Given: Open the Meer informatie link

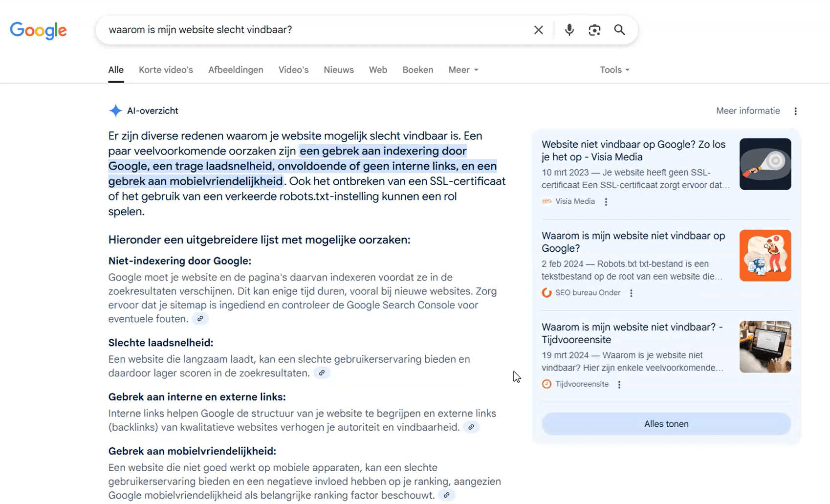Looking at the screenshot, I should (x=748, y=111).
